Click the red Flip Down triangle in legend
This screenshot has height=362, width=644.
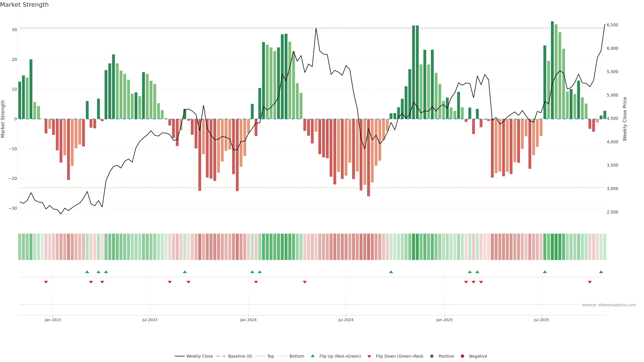[369, 356]
